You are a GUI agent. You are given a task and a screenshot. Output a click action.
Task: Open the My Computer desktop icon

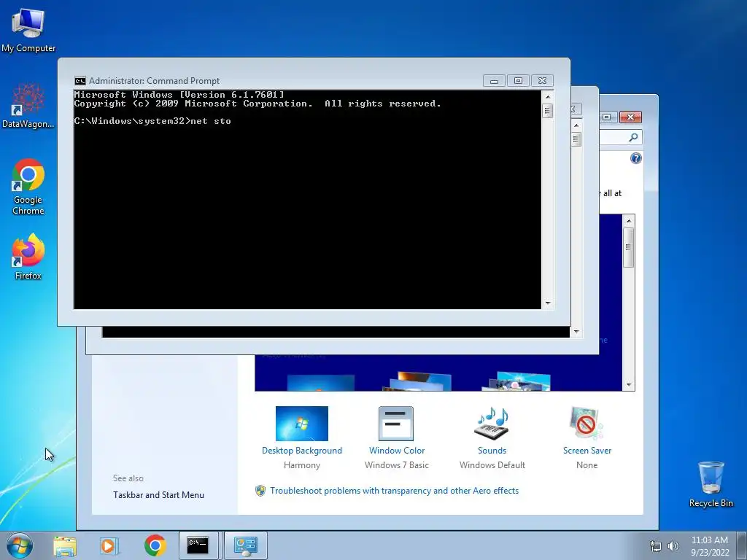(x=28, y=29)
